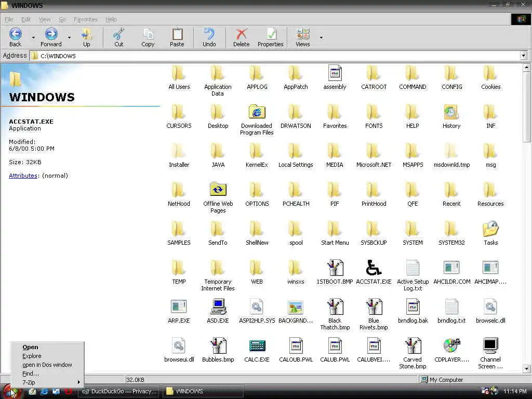Select the CALC.EXE calculator icon

(x=257, y=345)
